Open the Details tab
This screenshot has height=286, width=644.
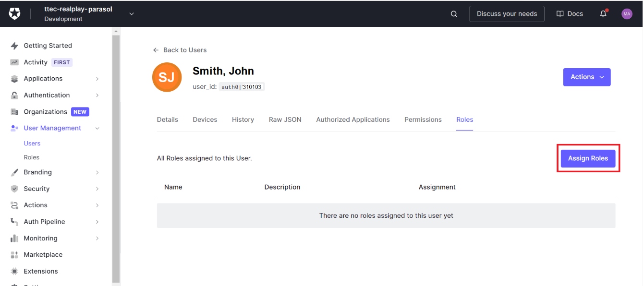tap(167, 119)
